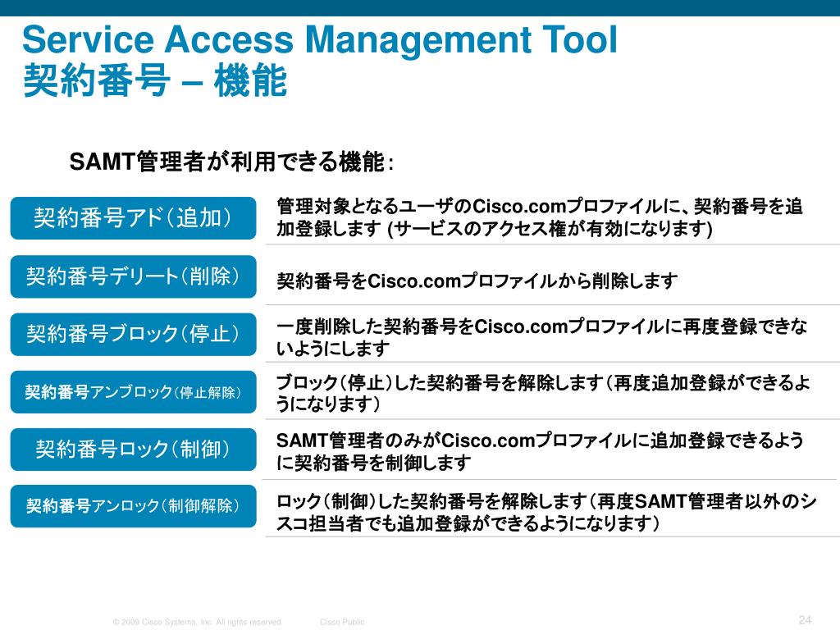Click the 2009 Cisco Systems copyright footer
The width and height of the screenshot is (840, 630).
coord(197,622)
